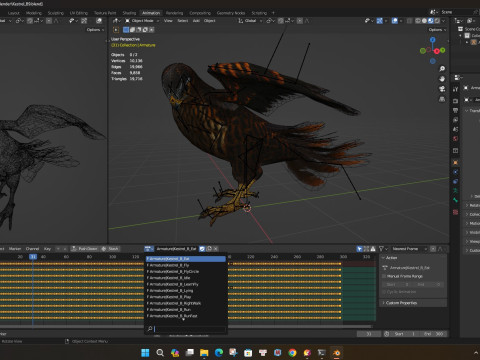Toggle use preview range clock icon
This screenshot has height=360, width=480.
click(x=386, y=334)
